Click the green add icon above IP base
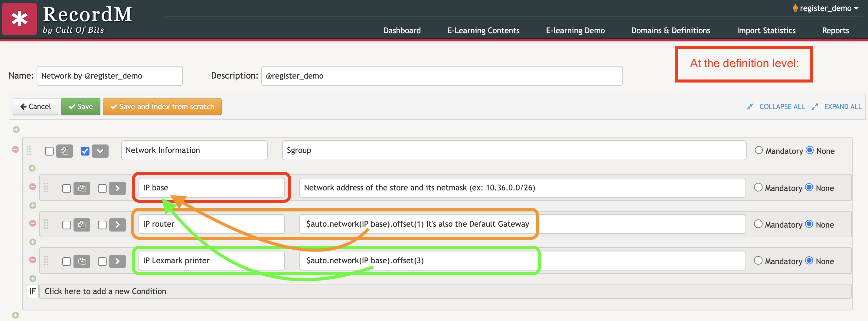The height and width of the screenshot is (321, 868). [x=32, y=168]
